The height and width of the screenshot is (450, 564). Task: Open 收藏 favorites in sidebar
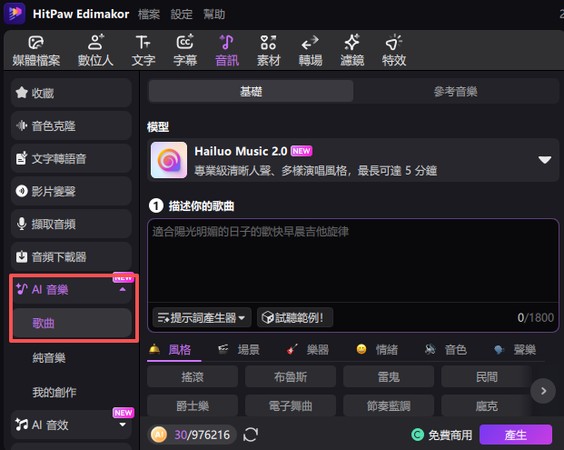71,93
